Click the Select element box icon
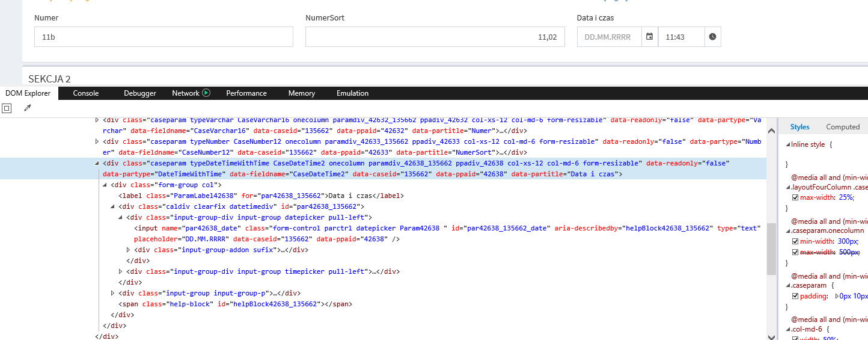The image size is (868, 340). [7, 108]
